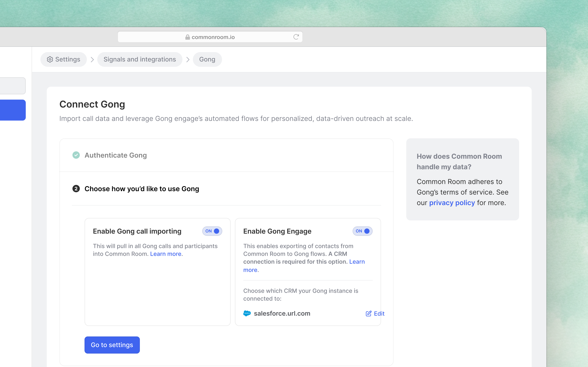
Task: Click first breadcrumb chevron after Settings
Action: (92, 59)
